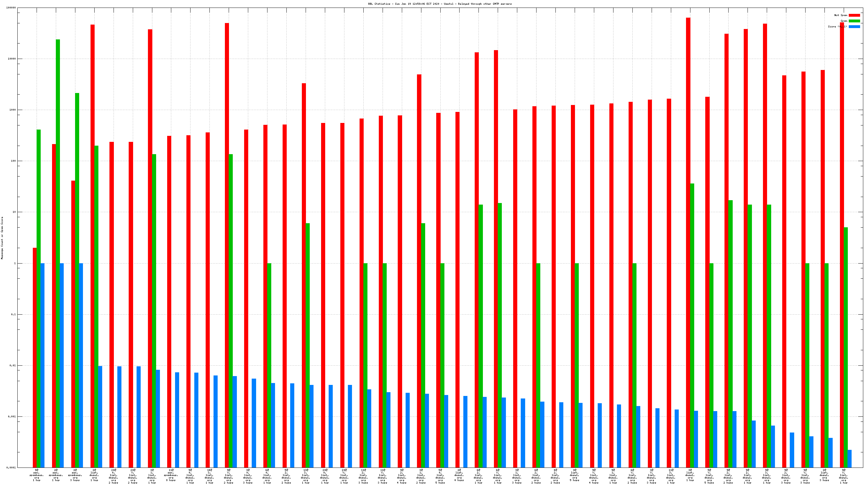
Task: Click the '14@ 3.list.dnswl.org 1 hop' x-axis label
Action: tap(209, 476)
